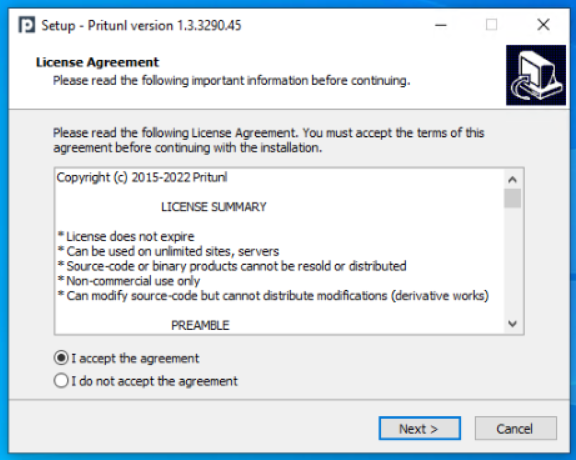
Task: Select I accept the agreement radio button
Action: [61, 358]
